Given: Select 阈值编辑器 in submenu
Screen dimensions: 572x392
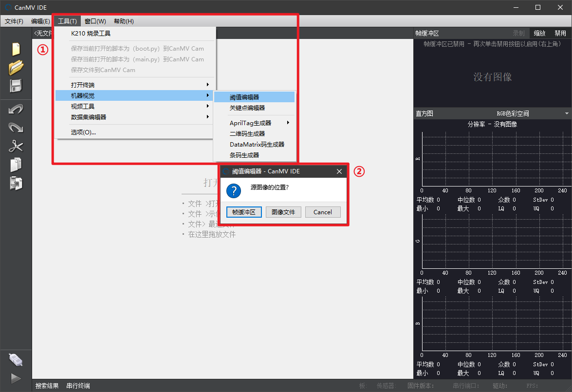Looking at the screenshot, I should tap(254, 97).
